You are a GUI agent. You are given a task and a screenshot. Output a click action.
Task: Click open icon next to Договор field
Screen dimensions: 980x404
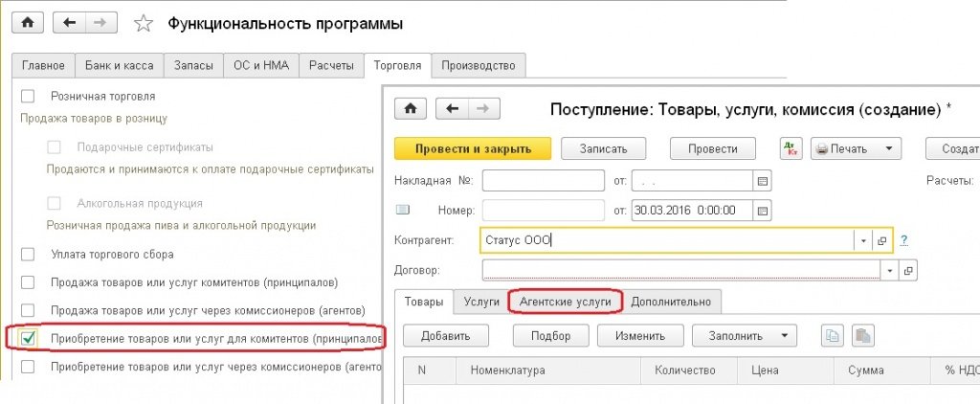coord(907,271)
